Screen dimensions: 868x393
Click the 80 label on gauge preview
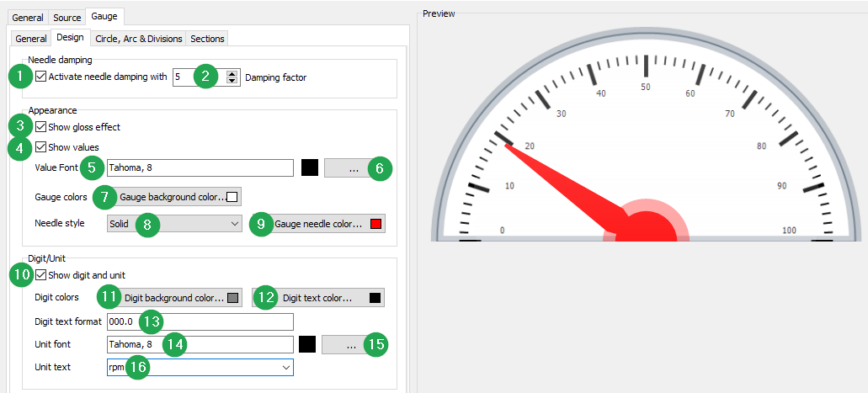click(x=762, y=146)
